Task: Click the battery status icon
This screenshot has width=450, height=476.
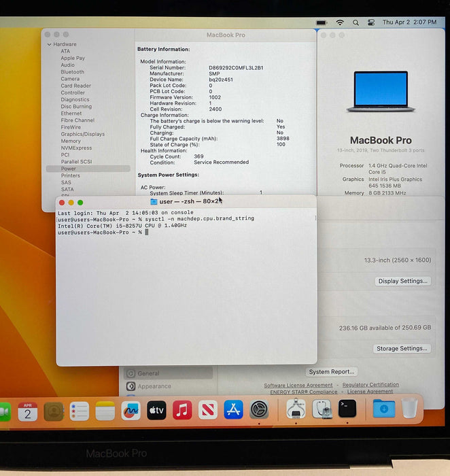Action: tap(322, 22)
